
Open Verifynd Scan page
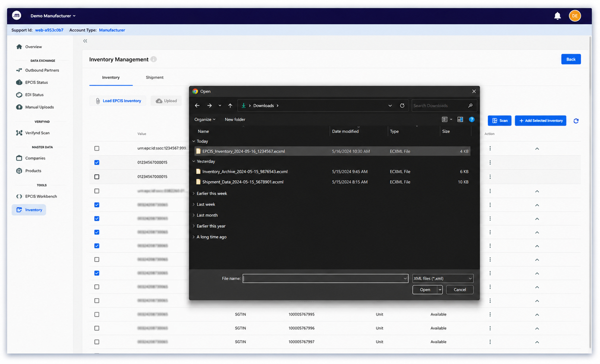click(33, 133)
